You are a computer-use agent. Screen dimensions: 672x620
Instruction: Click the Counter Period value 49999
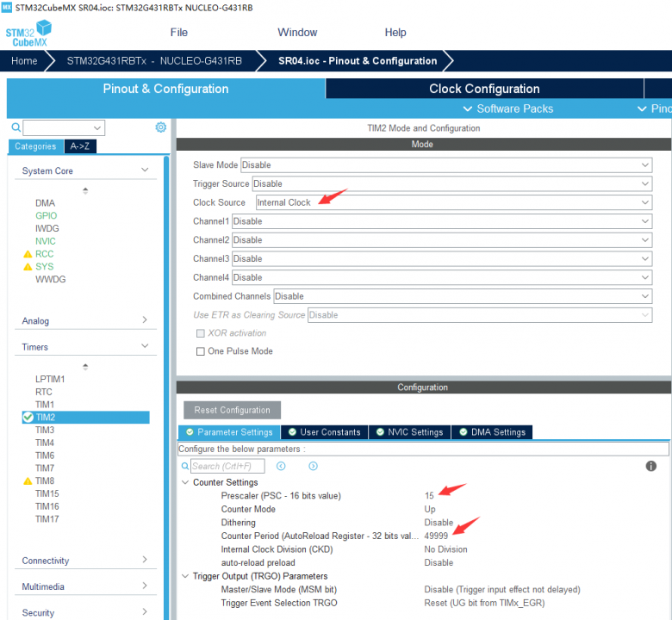[436, 536]
